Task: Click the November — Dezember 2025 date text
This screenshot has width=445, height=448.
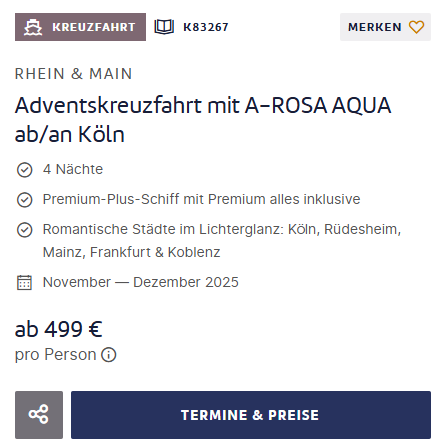Action: [141, 282]
